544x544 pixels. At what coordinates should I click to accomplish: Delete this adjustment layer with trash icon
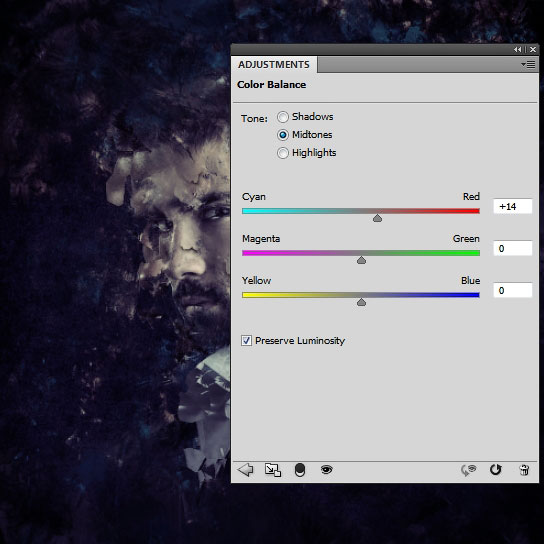click(x=524, y=470)
